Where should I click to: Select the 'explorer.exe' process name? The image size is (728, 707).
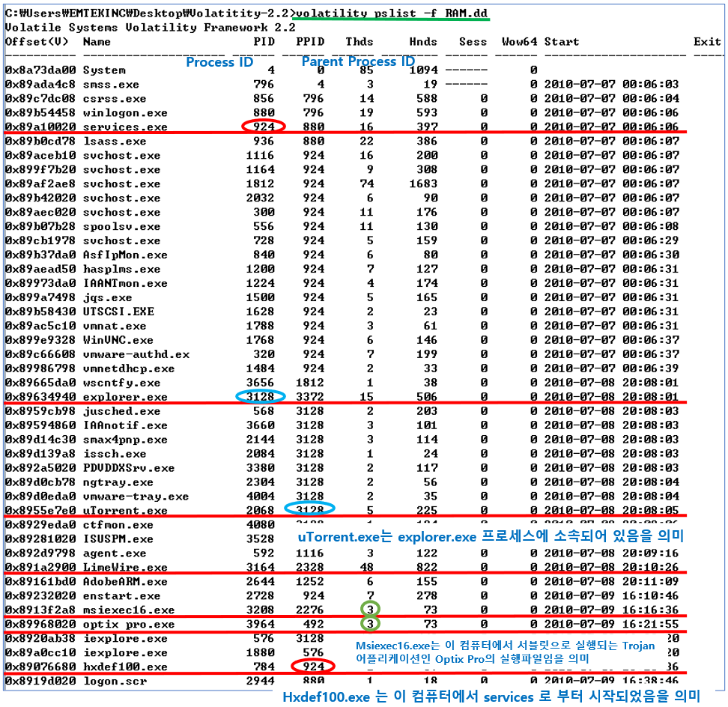coord(125,397)
